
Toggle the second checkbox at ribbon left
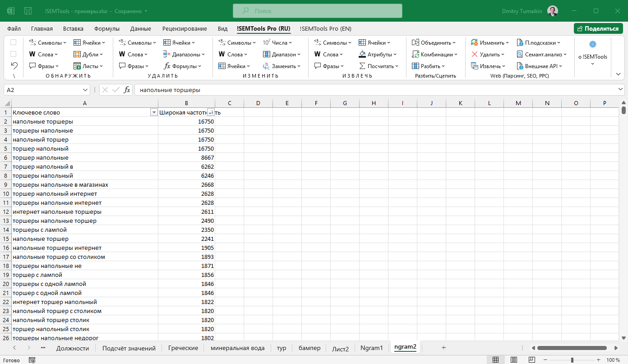[x=14, y=54]
